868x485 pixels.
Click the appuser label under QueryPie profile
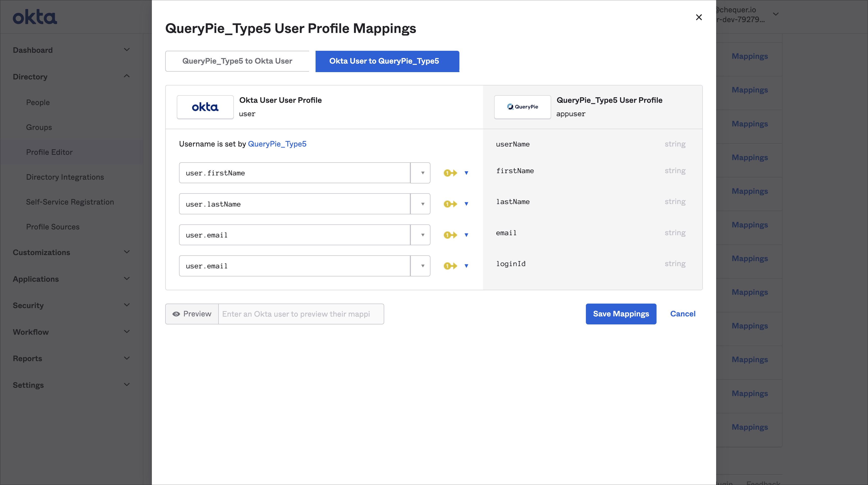pyautogui.click(x=571, y=114)
